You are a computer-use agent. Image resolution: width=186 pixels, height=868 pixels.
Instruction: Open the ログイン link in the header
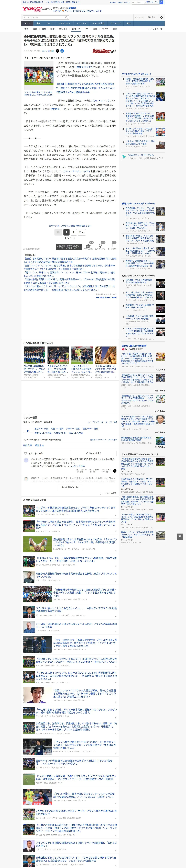(x=57, y=11)
